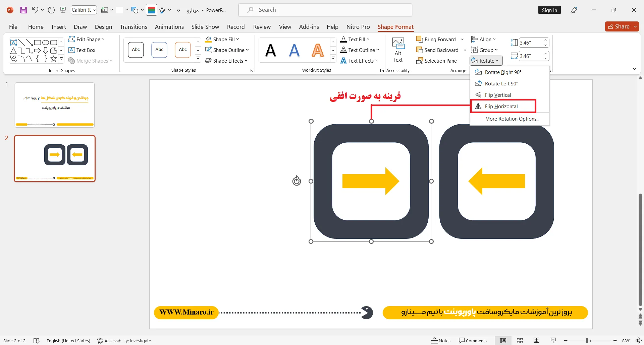Click the Sign in button
644x345 pixels.
click(x=549, y=10)
